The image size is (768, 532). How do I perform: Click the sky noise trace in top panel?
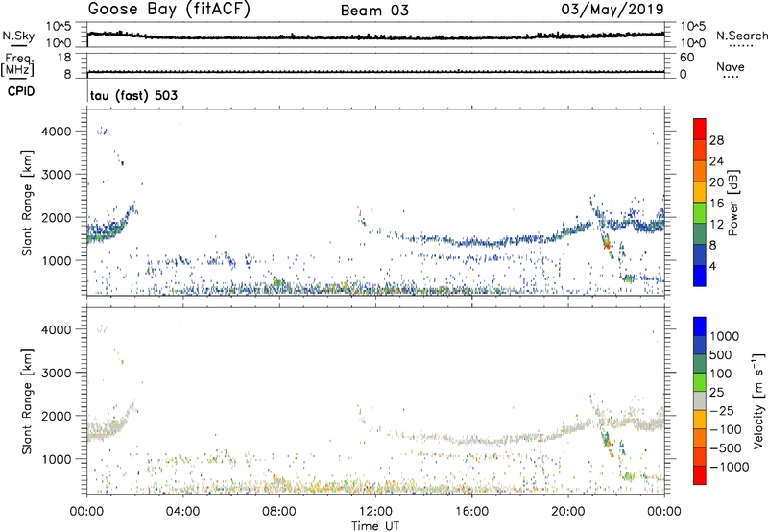[375, 36]
